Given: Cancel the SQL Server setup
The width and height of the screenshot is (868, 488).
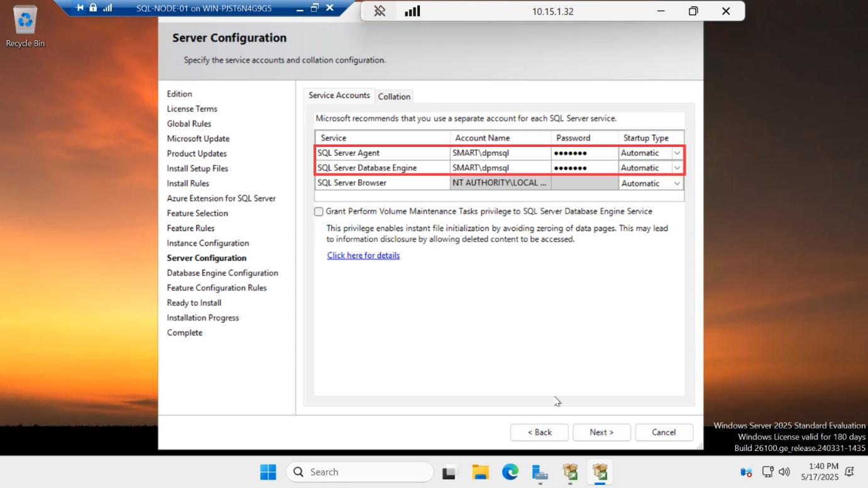Looking at the screenshot, I should click(664, 432).
